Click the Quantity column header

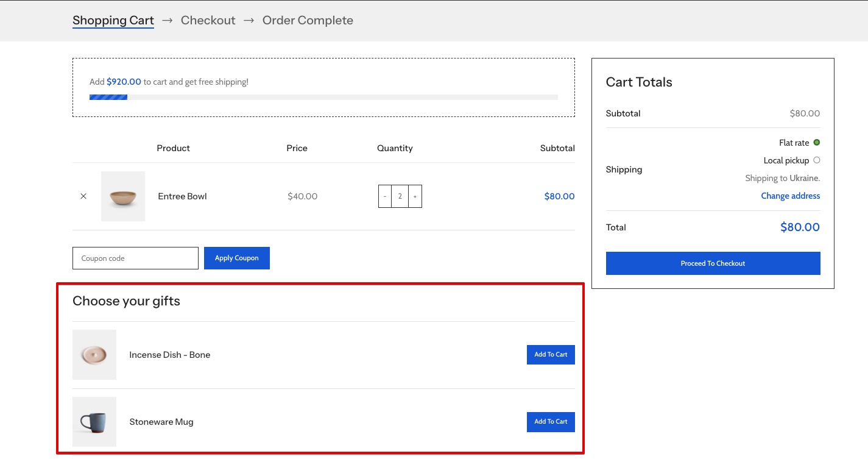(395, 148)
